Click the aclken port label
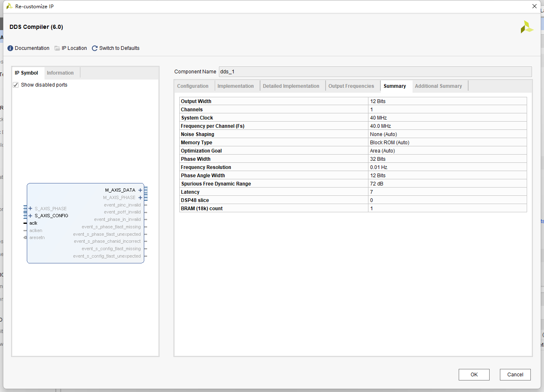This screenshot has width=544, height=392. [x=36, y=230]
